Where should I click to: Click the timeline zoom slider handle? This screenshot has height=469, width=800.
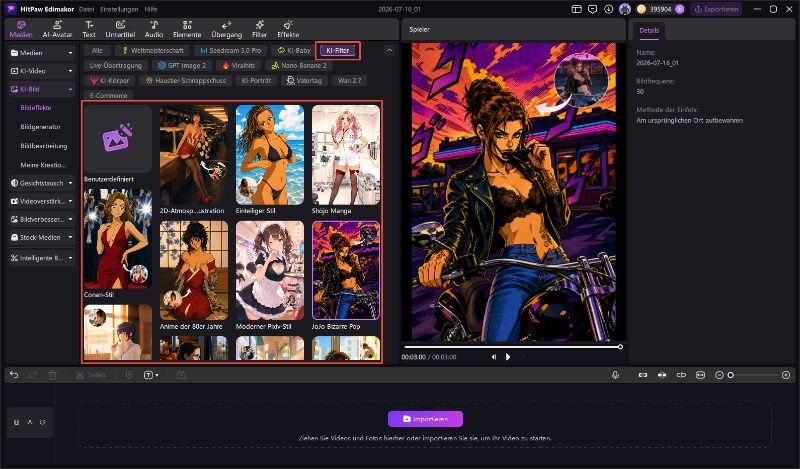[x=731, y=375]
